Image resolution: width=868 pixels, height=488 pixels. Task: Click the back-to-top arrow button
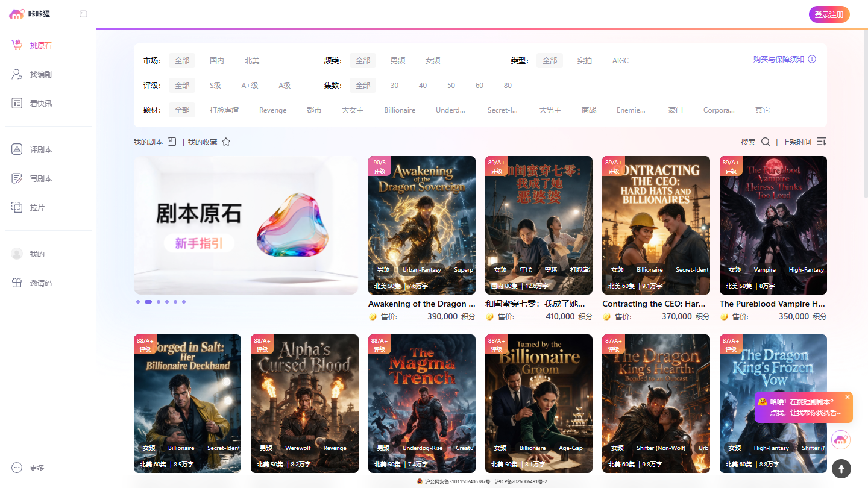click(841, 469)
